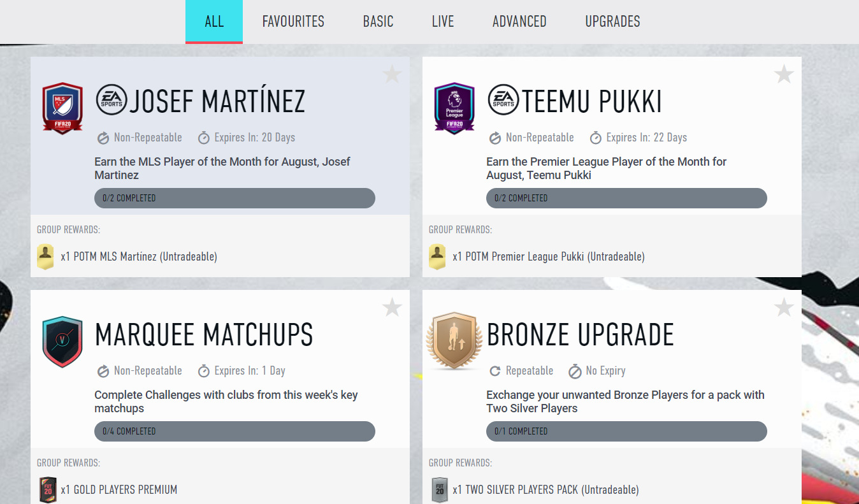Click the Bronze Upgrade 0/1 completed progress bar
The width and height of the screenshot is (859, 504).
tap(626, 431)
